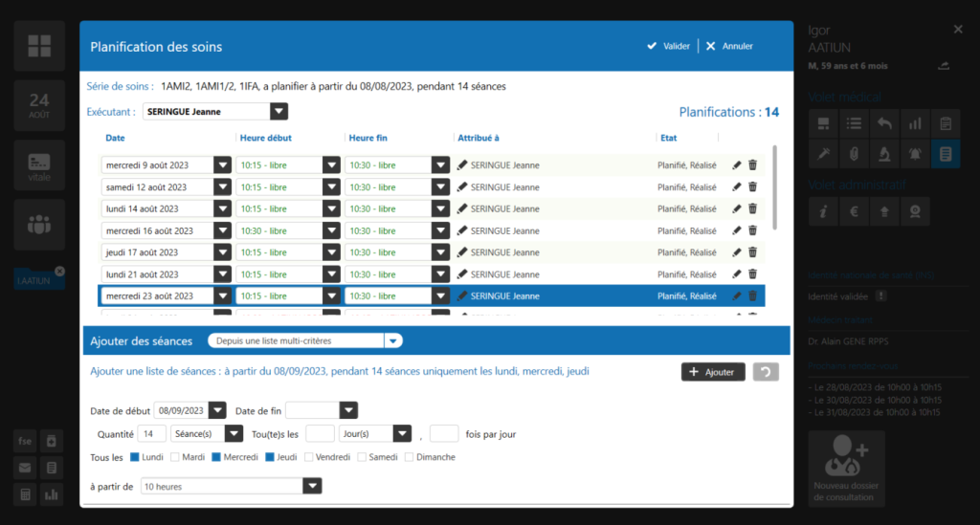Click Valider to confirm the planning
The width and height of the screenshot is (980, 525).
click(668, 46)
